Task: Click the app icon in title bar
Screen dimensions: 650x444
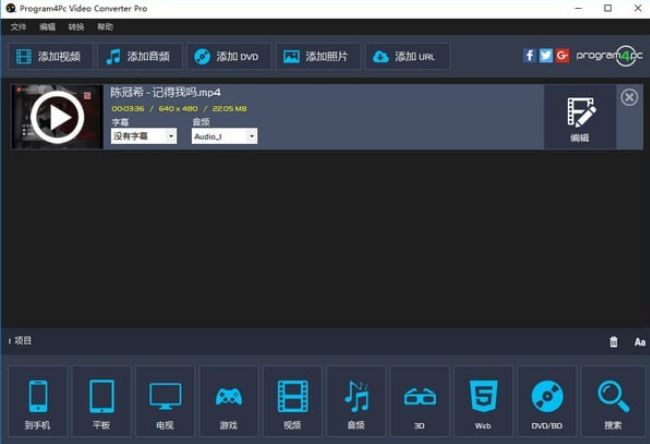Action: pyautogui.click(x=11, y=8)
